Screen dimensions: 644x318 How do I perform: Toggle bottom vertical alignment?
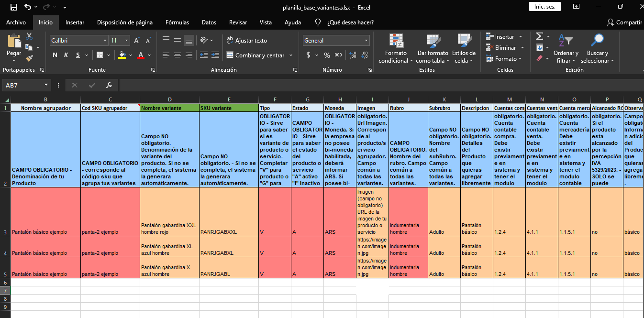[189, 40]
